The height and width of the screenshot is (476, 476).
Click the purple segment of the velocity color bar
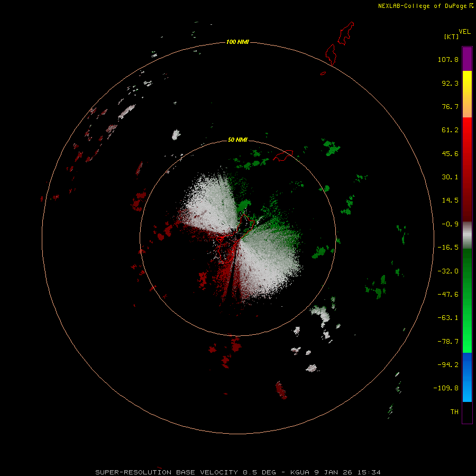tap(467, 59)
